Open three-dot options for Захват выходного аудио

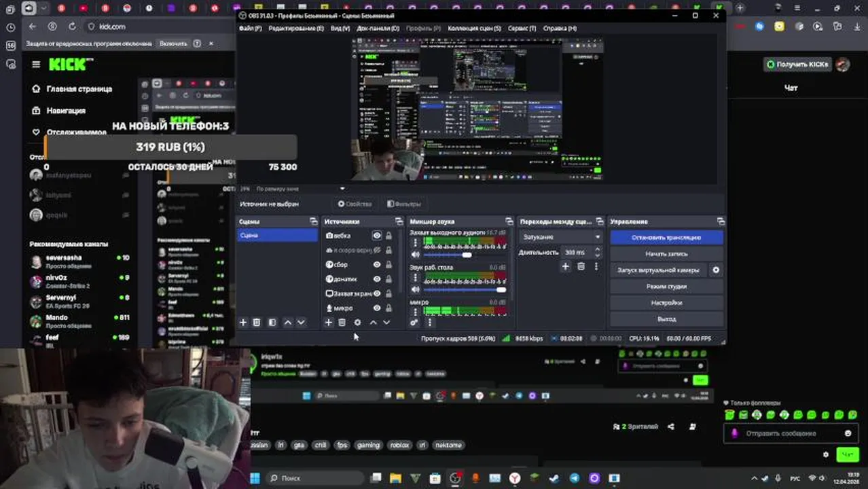tap(416, 242)
